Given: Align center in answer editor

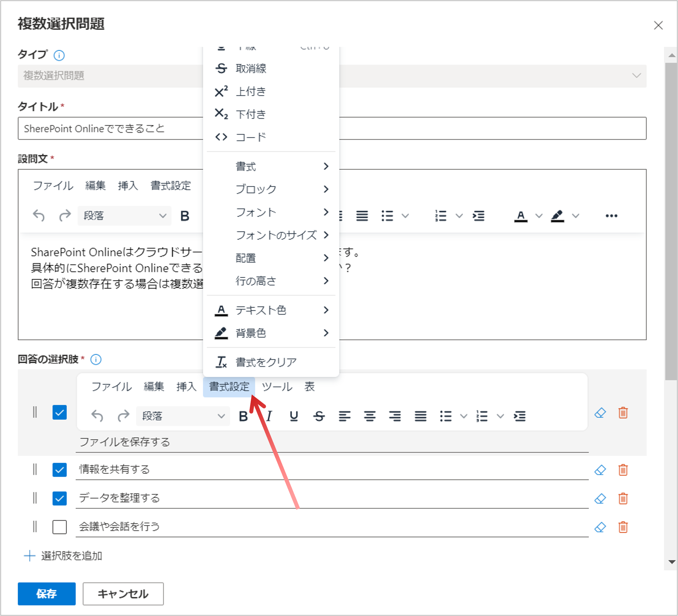Looking at the screenshot, I should pyautogui.click(x=370, y=416).
